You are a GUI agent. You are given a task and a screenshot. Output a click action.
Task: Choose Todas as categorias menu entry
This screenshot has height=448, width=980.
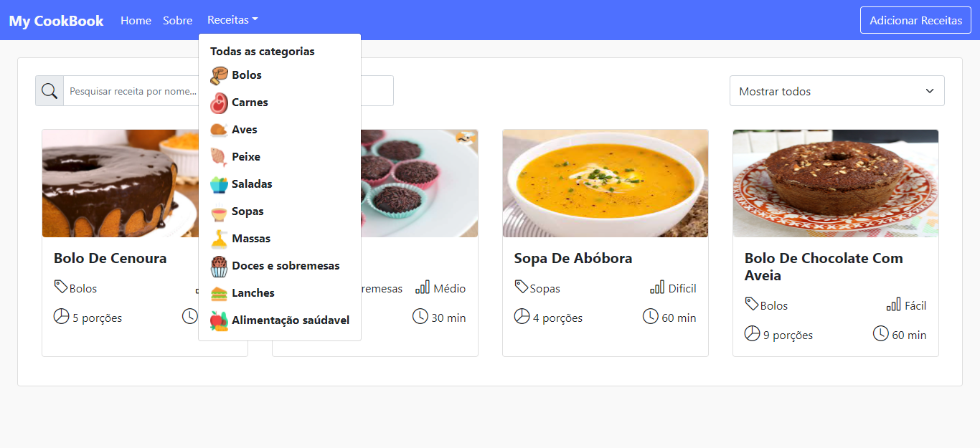click(x=262, y=52)
